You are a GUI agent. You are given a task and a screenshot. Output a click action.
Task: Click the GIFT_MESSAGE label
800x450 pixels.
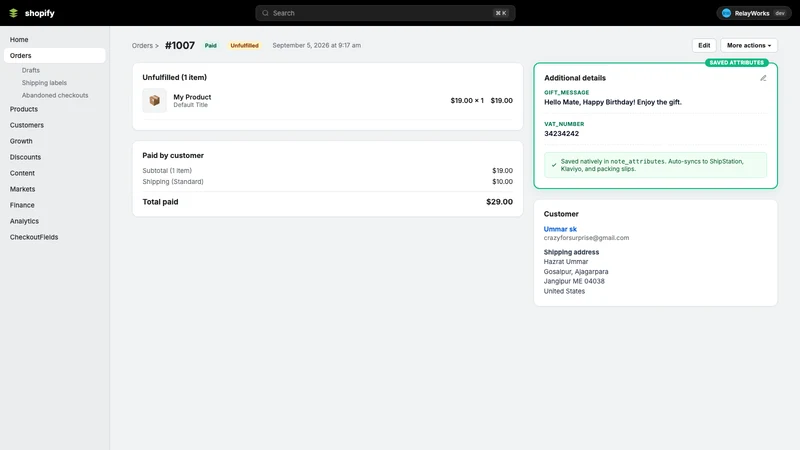pyautogui.click(x=566, y=92)
